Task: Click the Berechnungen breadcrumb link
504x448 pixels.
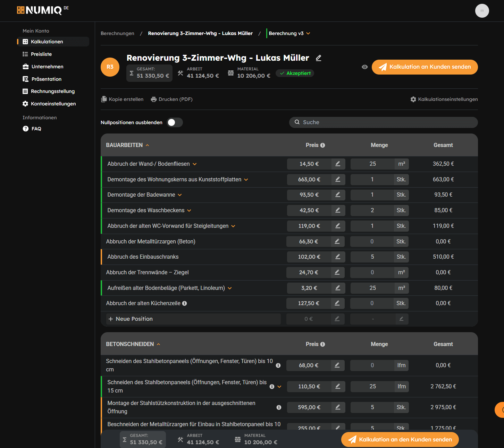Action: click(x=117, y=33)
